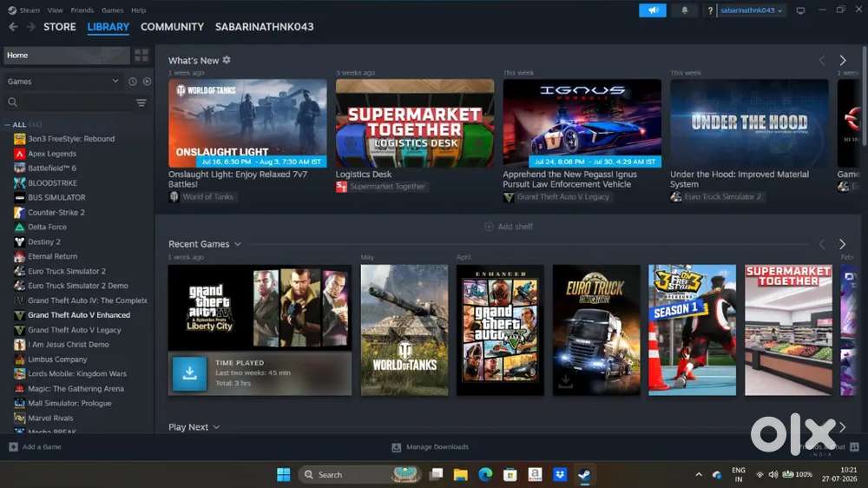The height and width of the screenshot is (488, 868).
Task: Open the Manage Downloads link
Action: tap(437, 447)
